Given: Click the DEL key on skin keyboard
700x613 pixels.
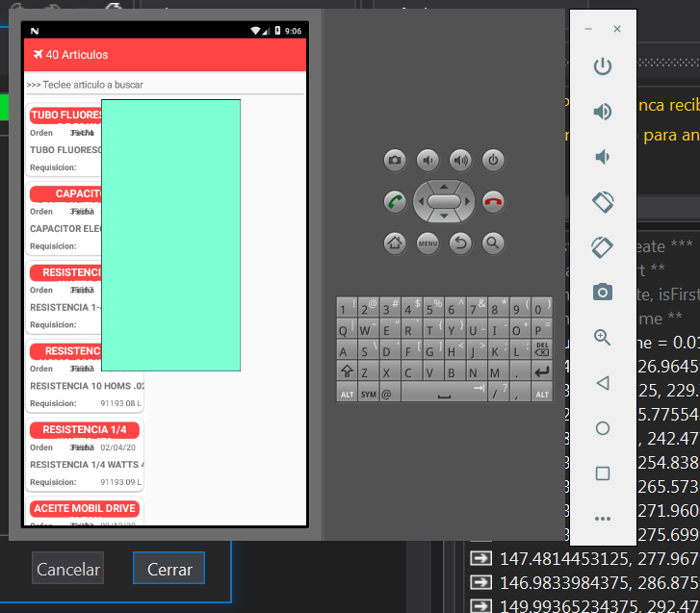Looking at the screenshot, I should (542, 350).
